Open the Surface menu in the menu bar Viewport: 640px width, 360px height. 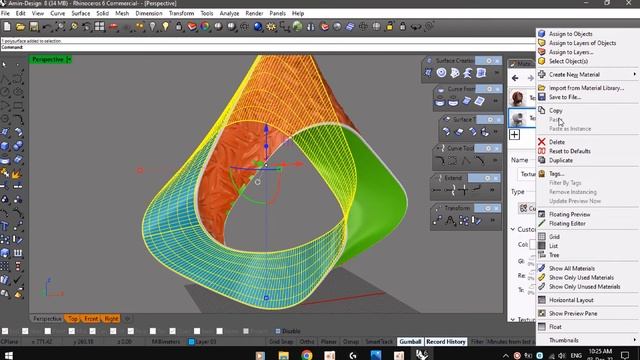[80, 13]
